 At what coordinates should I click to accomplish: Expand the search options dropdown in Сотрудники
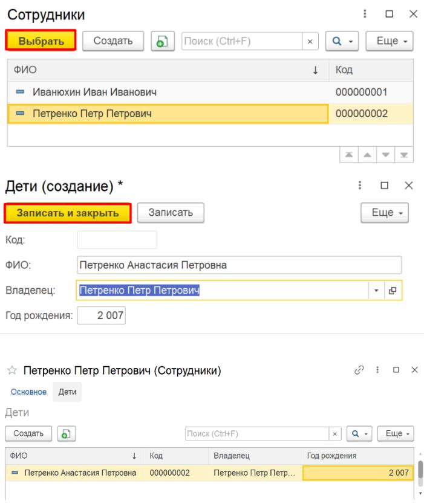click(x=343, y=40)
